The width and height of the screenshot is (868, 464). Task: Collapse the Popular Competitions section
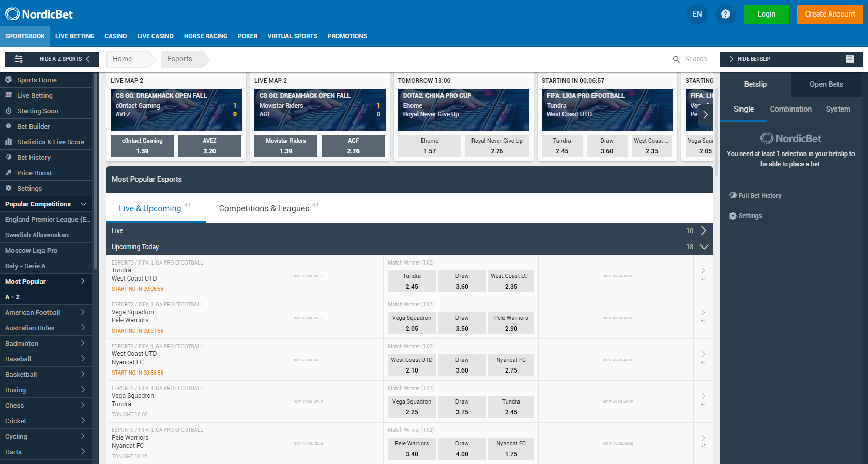[x=83, y=204]
